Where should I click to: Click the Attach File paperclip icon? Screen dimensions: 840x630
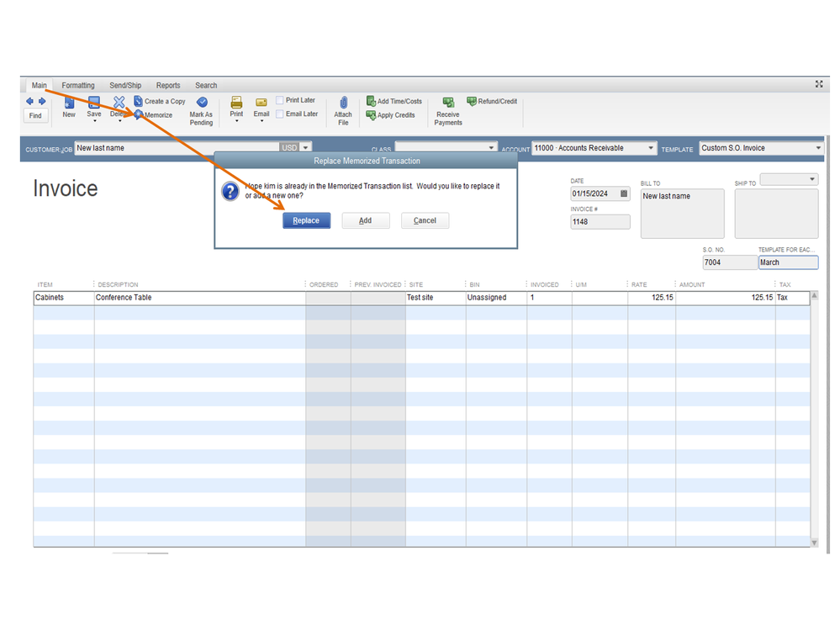pos(343,103)
